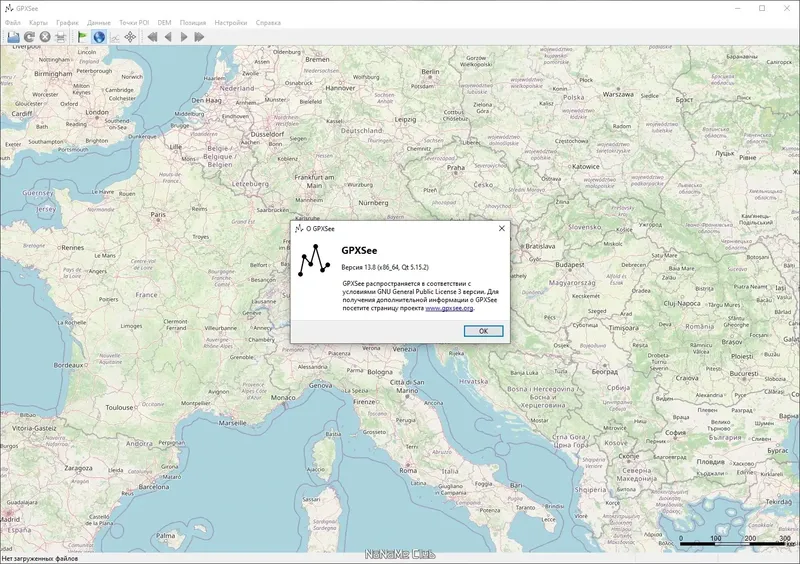
Task: Close the О GPXSee dialog with X
Action: click(x=502, y=228)
